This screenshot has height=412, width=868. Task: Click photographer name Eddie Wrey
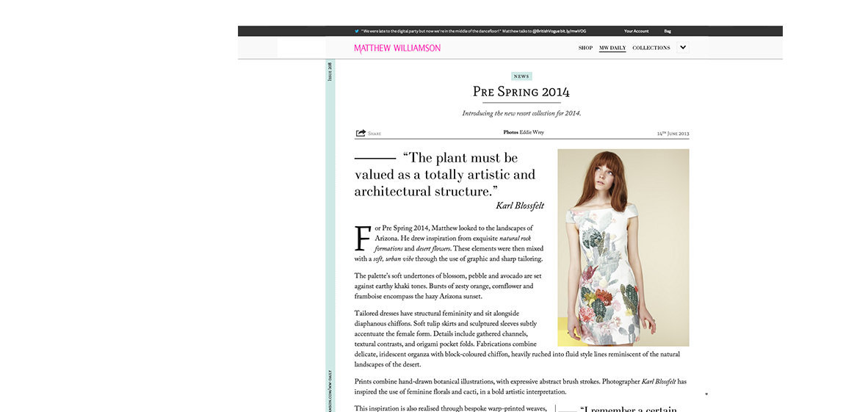(x=532, y=133)
